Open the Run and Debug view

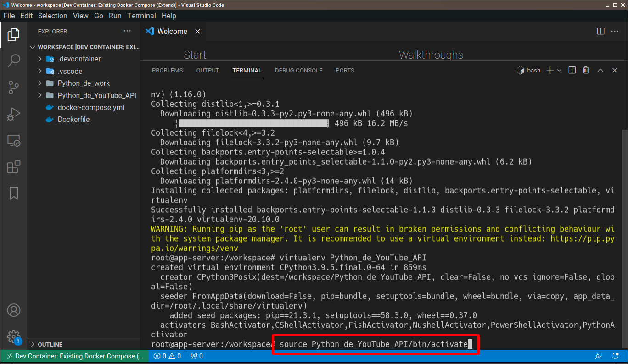pyautogui.click(x=14, y=112)
